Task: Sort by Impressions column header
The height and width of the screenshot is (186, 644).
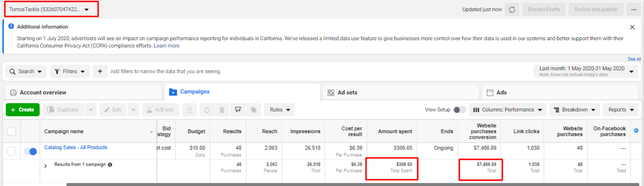Action: click(304, 131)
